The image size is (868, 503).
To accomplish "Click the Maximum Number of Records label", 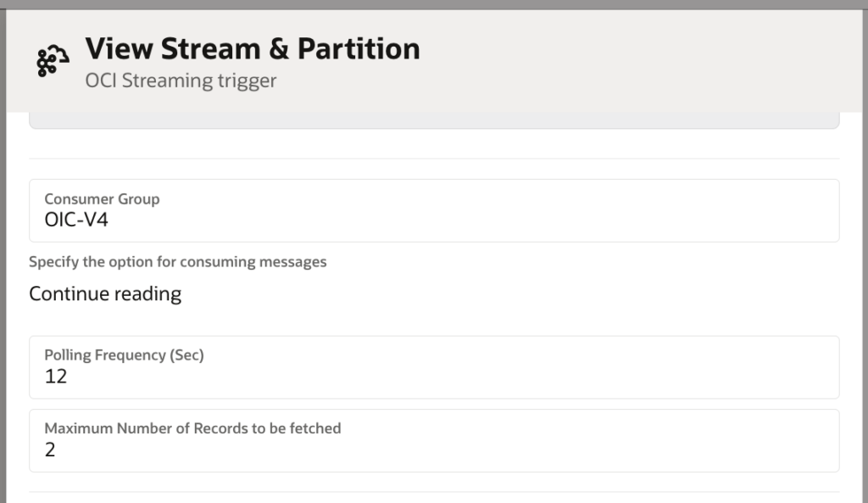I will pyautogui.click(x=192, y=429).
